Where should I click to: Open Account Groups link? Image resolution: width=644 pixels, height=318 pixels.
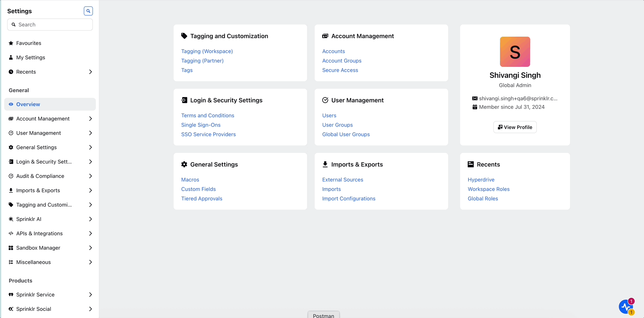pyautogui.click(x=342, y=61)
